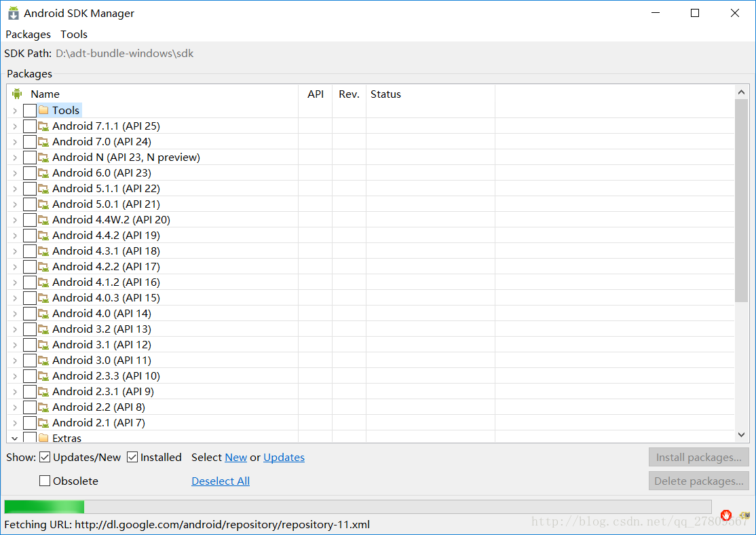756x535 pixels.
Task: Click the Android 4.0.3 (API 15) package icon
Action: [43, 297]
